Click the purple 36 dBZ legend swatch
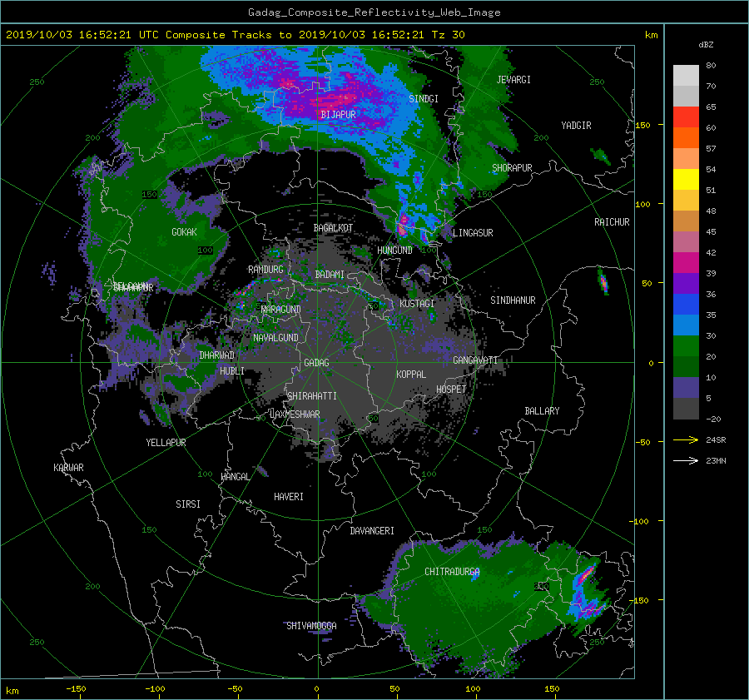 [686, 283]
